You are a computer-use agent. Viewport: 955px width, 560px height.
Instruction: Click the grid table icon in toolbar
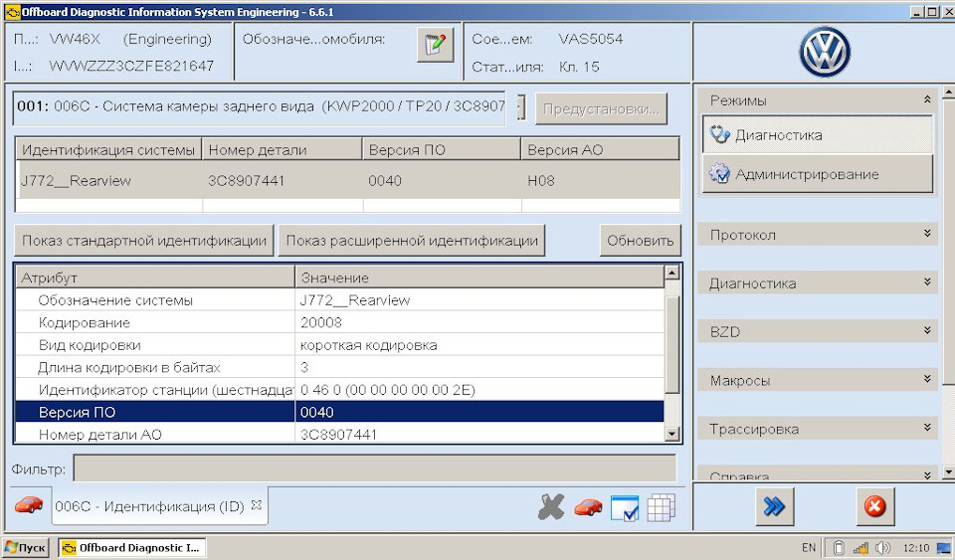[661, 507]
